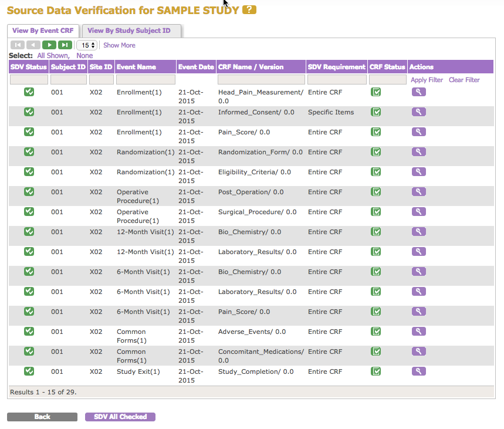This screenshot has width=504, height=429.
Task: Open magnifier action for Study_Completion row
Action: click(418, 371)
